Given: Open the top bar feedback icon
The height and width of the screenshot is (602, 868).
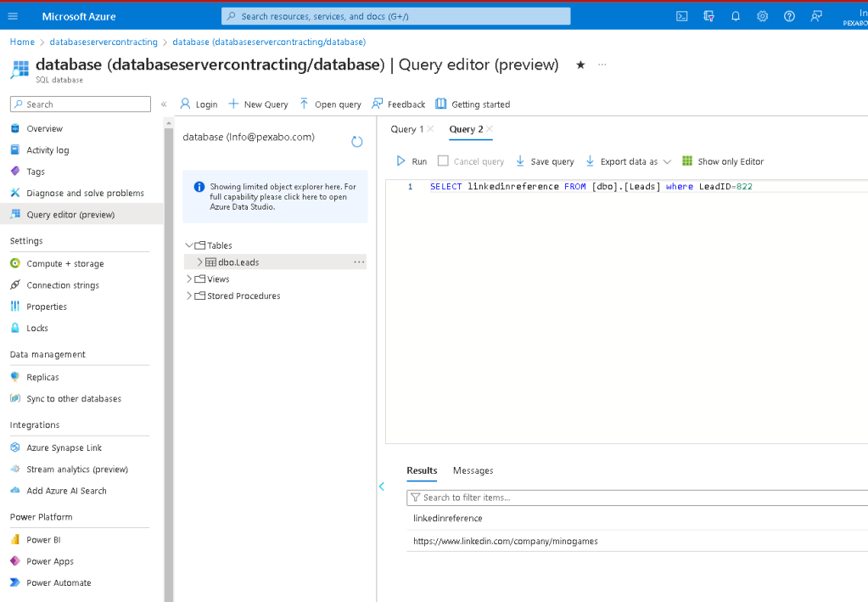Looking at the screenshot, I should point(816,16).
